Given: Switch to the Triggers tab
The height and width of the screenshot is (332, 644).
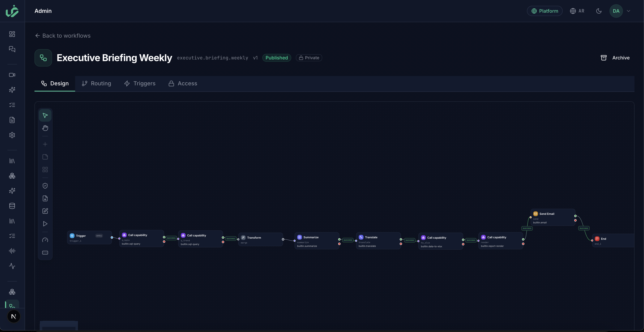Looking at the screenshot, I should [140, 83].
